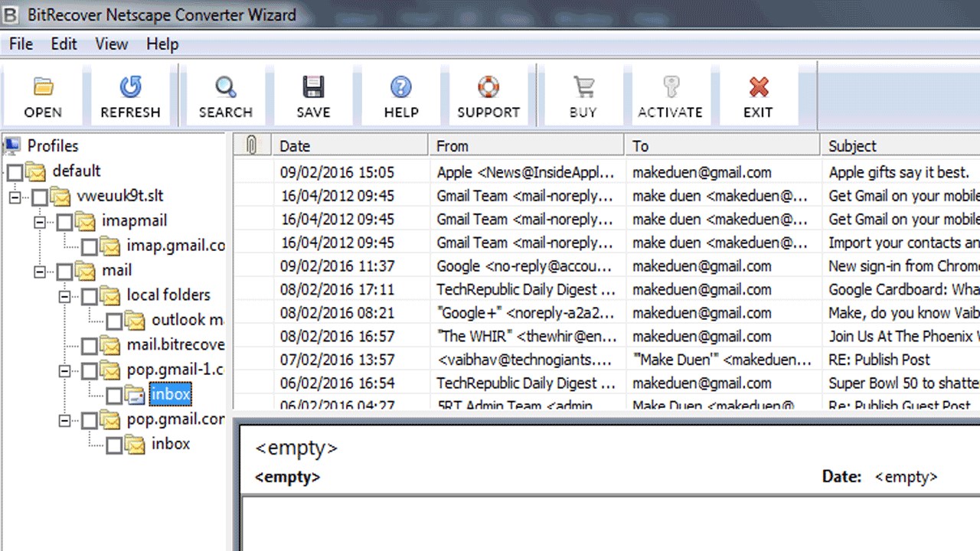Screen dimensions: 980x551
Task: Tick the pop.gmail.con folder checkbox
Action: (x=90, y=419)
